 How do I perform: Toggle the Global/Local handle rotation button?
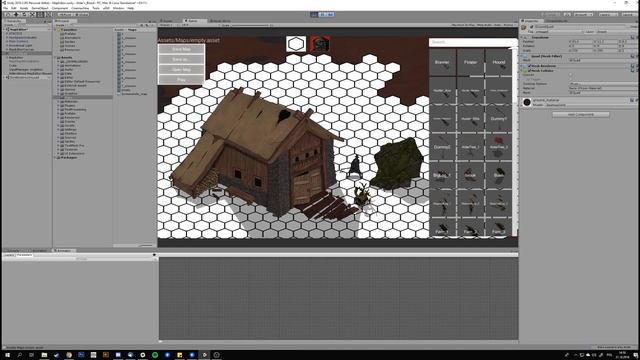[x=83, y=14]
